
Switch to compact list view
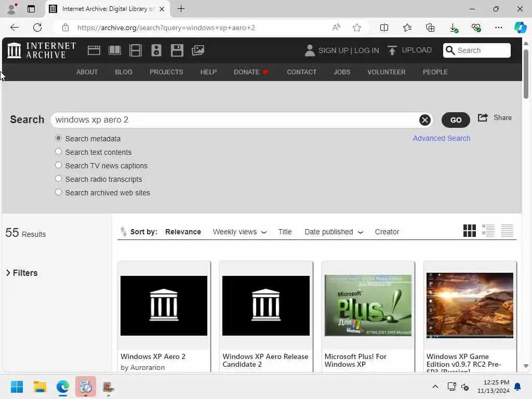coord(507,231)
